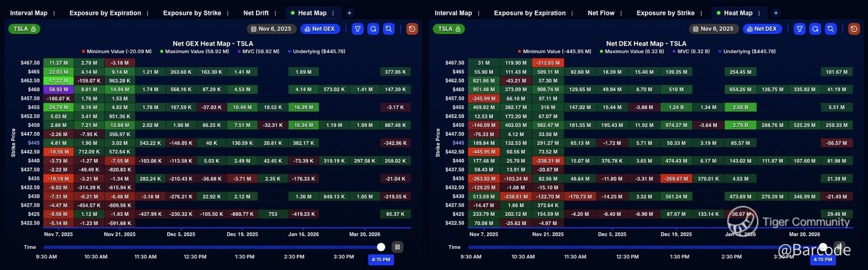Toggle Minimum Value (-445.95 M) legend item
Image resolution: width=868 pixels, height=270 pixels.
pyautogui.click(x=554, y=51)
